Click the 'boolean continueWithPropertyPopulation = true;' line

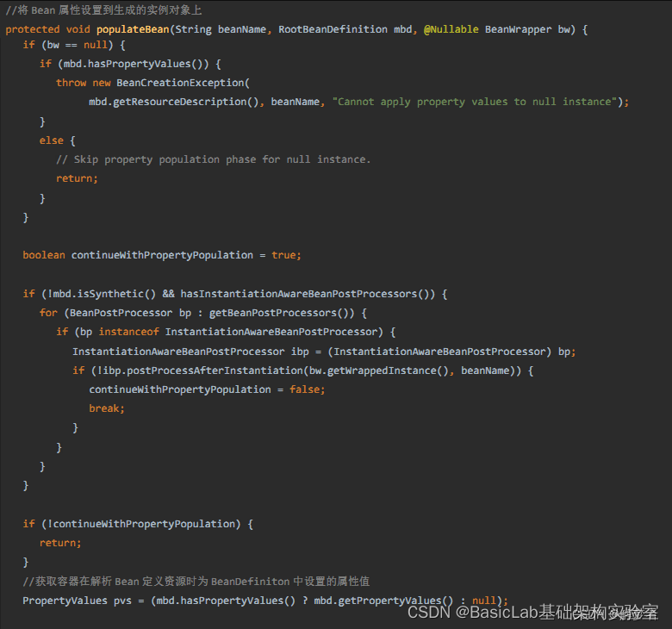(x=162, y=255)
